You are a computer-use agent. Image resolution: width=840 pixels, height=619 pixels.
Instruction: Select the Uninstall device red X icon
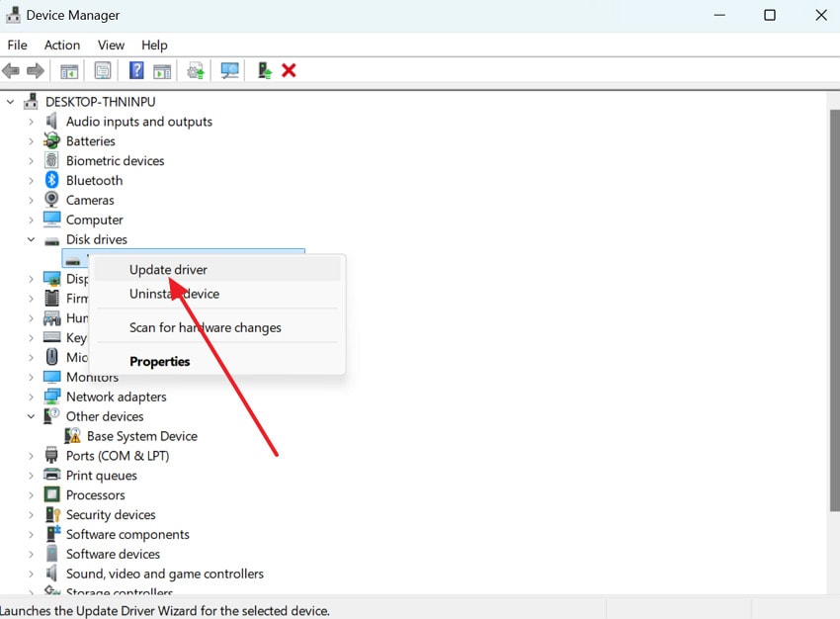[291, 70]
